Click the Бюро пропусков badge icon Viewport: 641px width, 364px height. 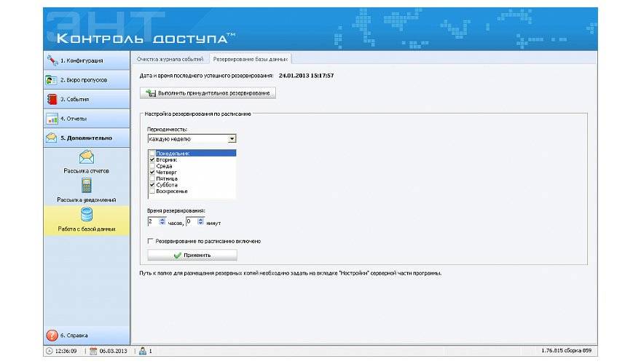(52, 80)
